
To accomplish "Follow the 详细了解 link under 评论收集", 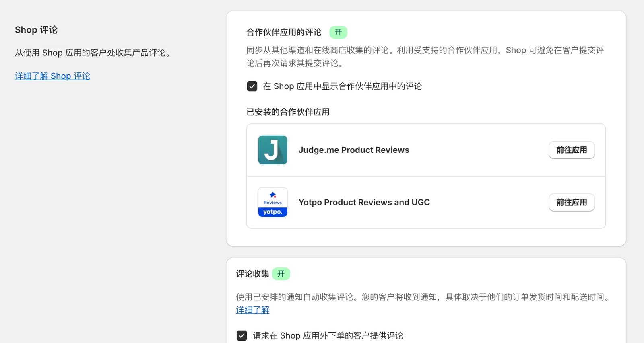I will [x=252, y=310].
